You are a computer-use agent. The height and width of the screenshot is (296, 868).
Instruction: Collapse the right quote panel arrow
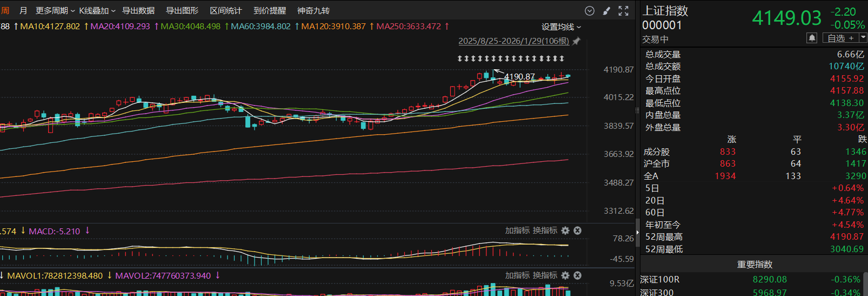tap(638, 233)
